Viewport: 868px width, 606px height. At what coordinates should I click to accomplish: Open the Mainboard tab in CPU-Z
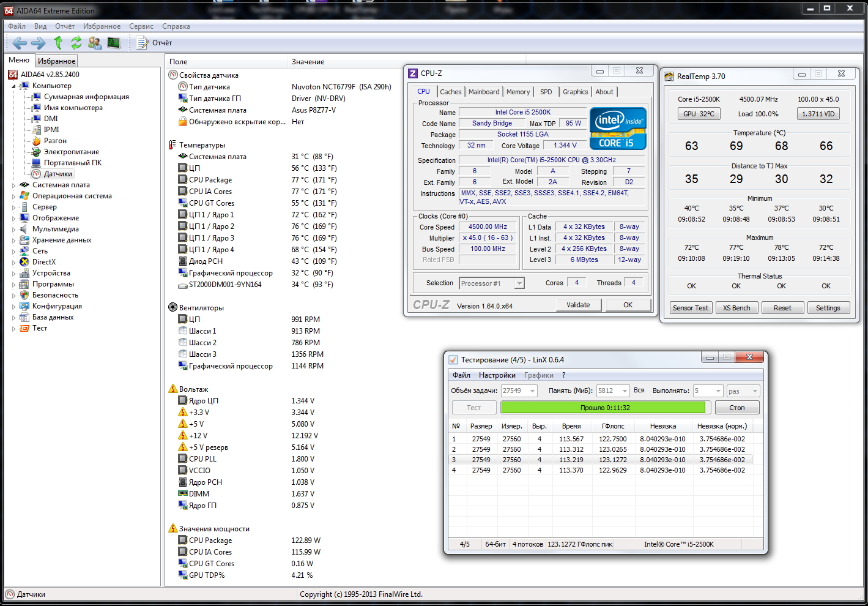(x=484, y=92)
